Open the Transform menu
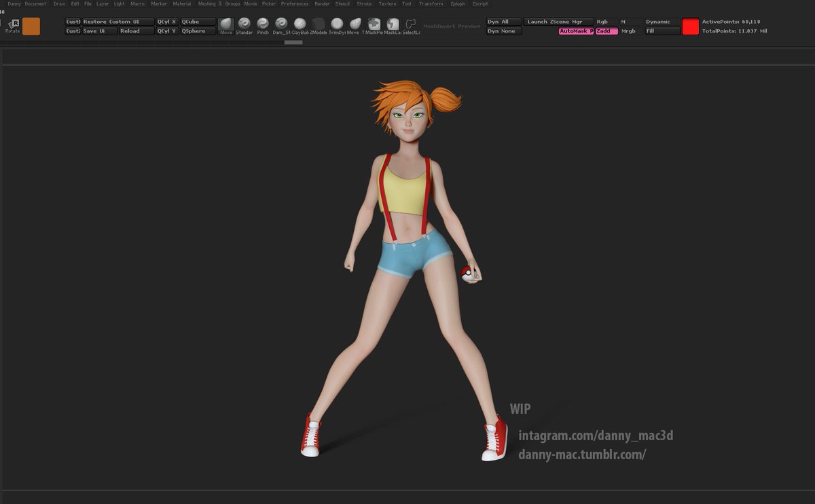 click(431, 4)
